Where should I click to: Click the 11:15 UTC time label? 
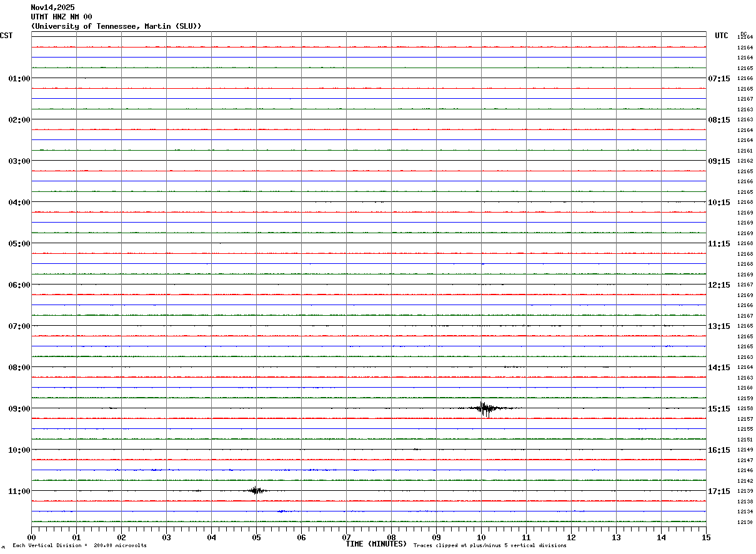[719, 243]
